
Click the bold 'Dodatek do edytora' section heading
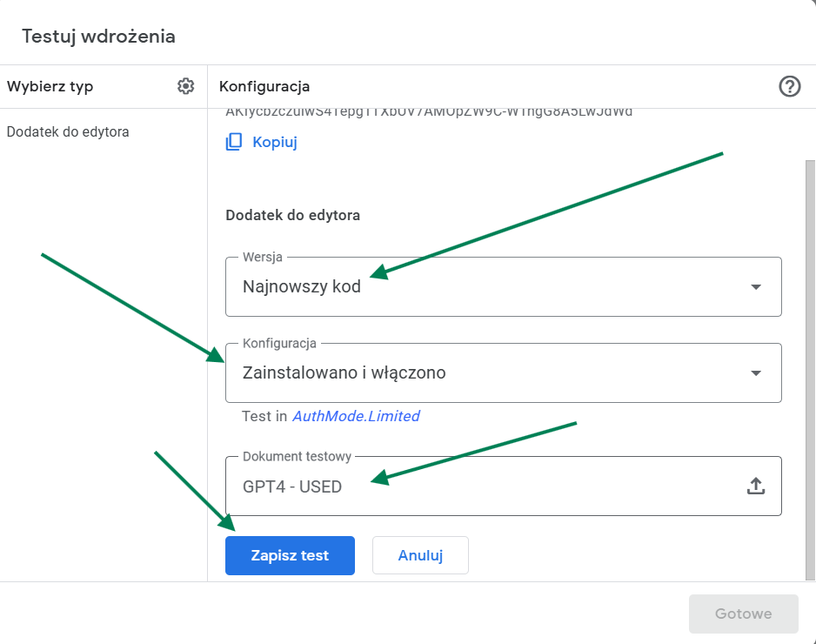pos(292,214)
